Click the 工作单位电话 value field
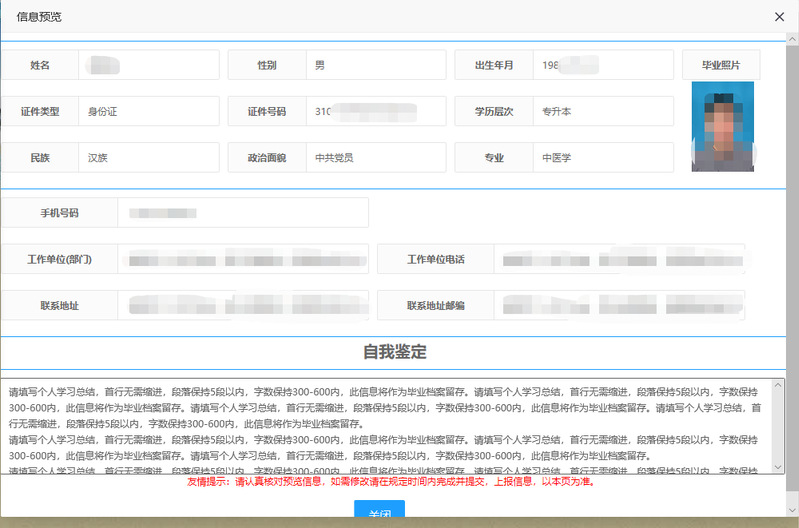 pyautogui.click(x=623, y=259)
